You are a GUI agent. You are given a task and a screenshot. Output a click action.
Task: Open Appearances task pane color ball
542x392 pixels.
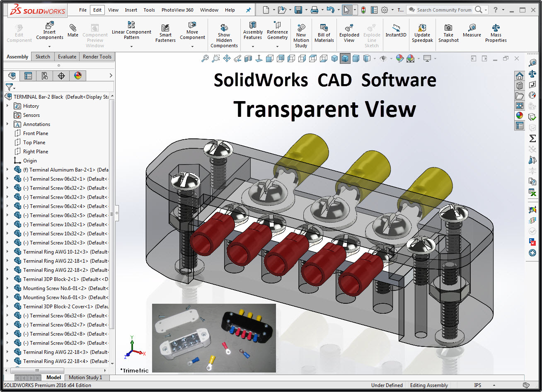click(520, 116)
